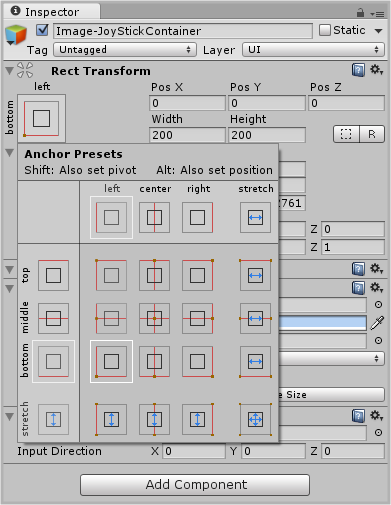Toggle the Inspector lock icon

point(360,13)
